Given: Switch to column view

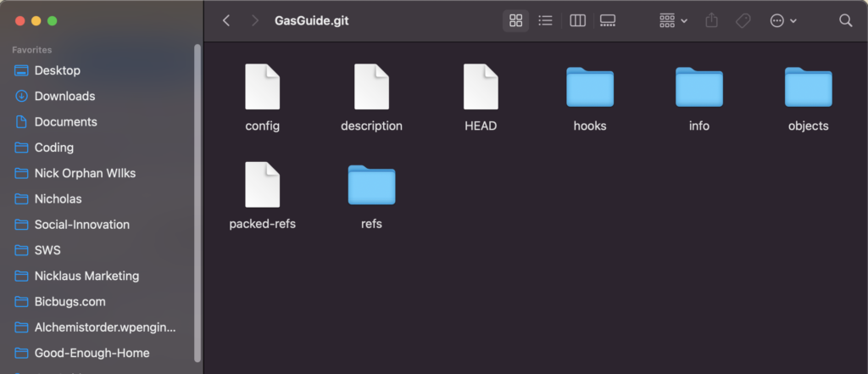Looking at the screenshot, I should [577, 20].
